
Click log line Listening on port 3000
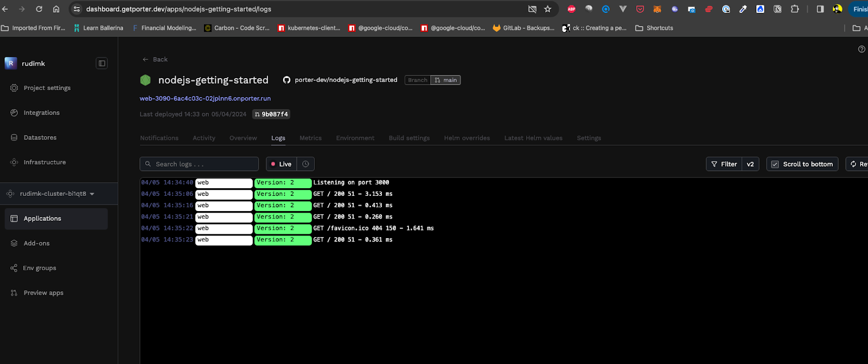pyautogui.click(x=351, y=183)
